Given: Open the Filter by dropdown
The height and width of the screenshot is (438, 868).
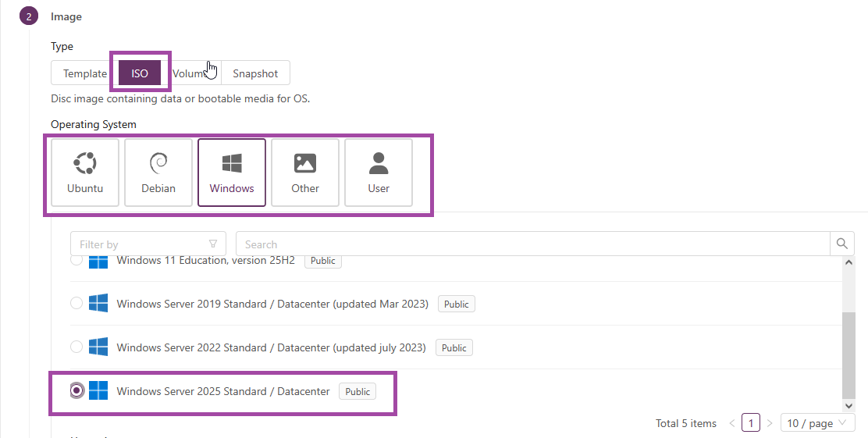Looking at the screenshot, I should pyautogui.click(x=148, y=244).
